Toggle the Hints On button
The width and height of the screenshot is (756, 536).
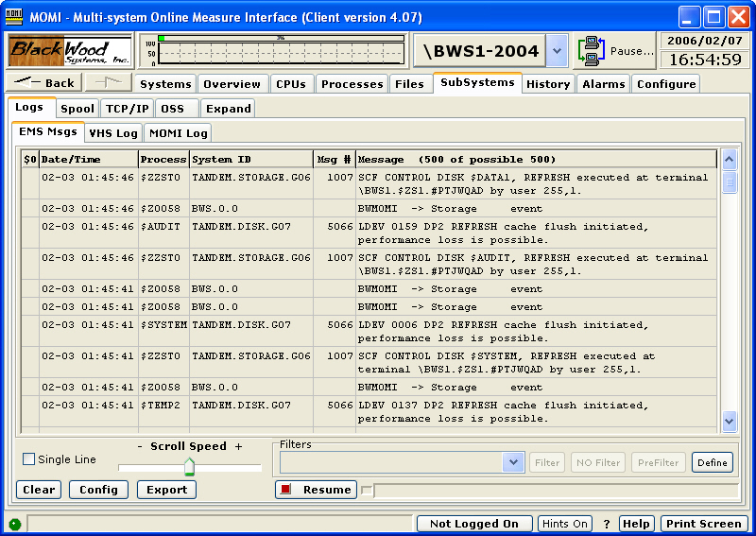pos(565,524)
